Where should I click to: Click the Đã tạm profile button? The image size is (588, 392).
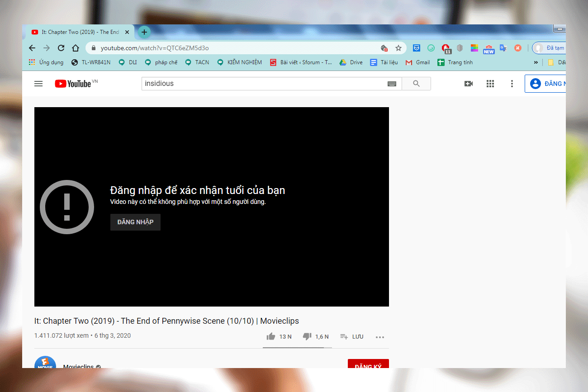click(x=549, y=48)
